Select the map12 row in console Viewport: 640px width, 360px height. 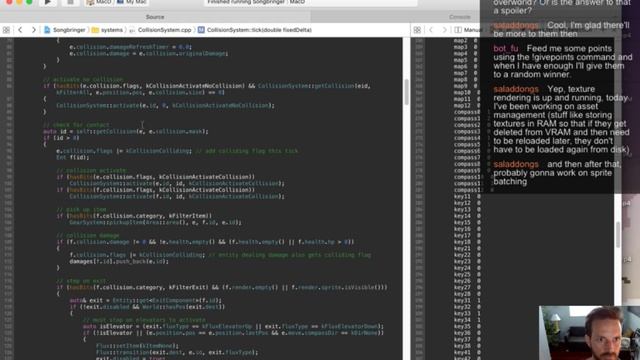coord(467,106)
